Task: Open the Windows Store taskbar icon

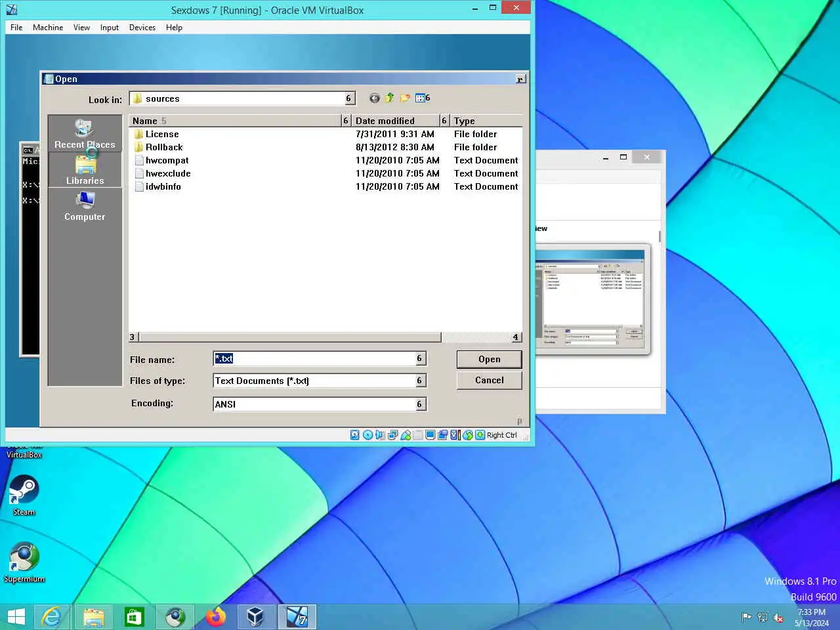Action: point(134,617)
